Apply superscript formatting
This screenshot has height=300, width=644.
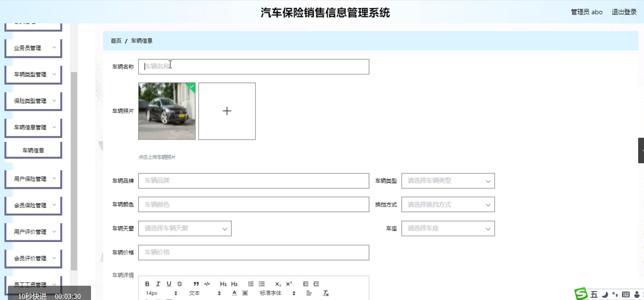click(289, 284)
